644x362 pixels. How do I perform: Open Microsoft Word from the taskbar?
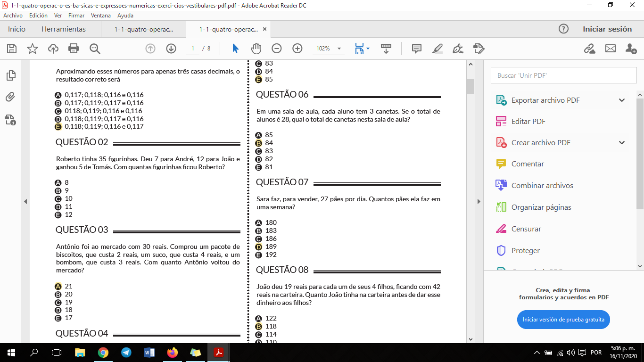[x=149, y=353]
